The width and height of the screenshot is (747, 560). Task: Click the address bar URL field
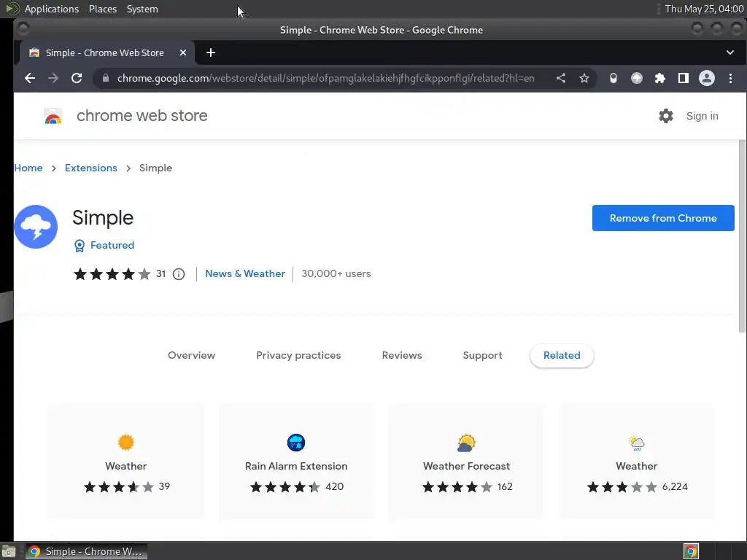point(326,78)
